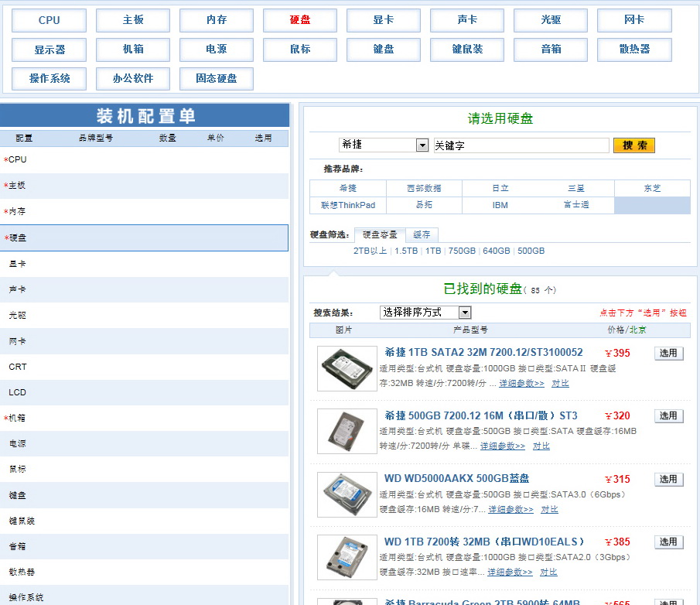Open the 键鼠装 category button
700x605 pixels.
467,50
